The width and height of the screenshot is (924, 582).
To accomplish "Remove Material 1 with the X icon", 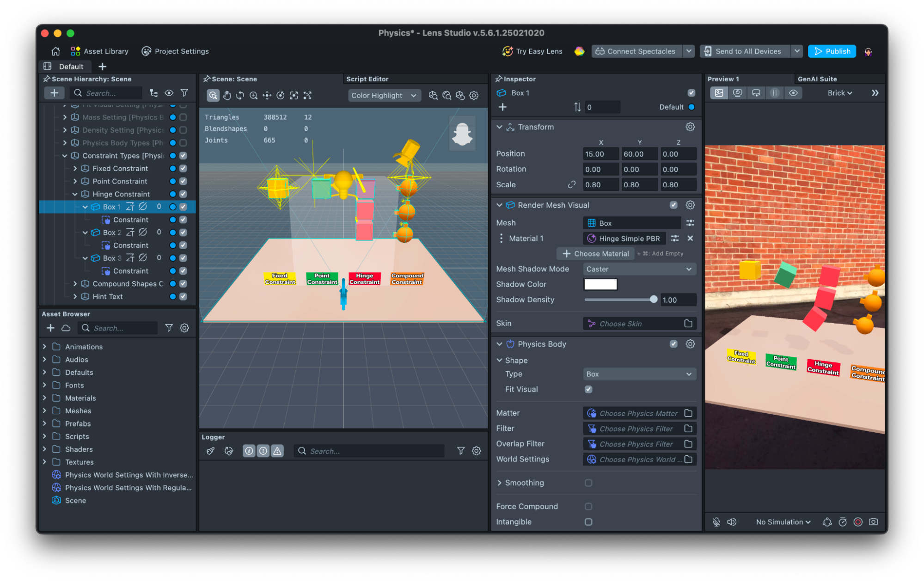I will tap(690, 238).
